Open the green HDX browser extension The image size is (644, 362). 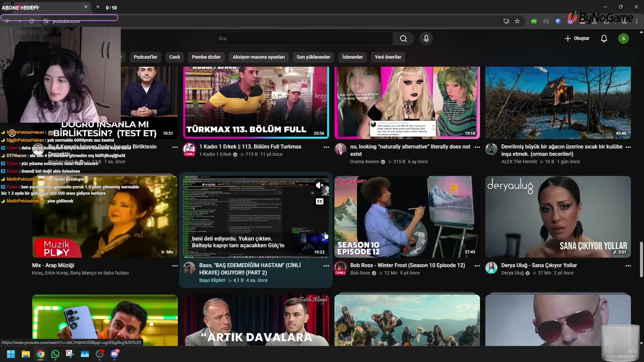(534, 21)
